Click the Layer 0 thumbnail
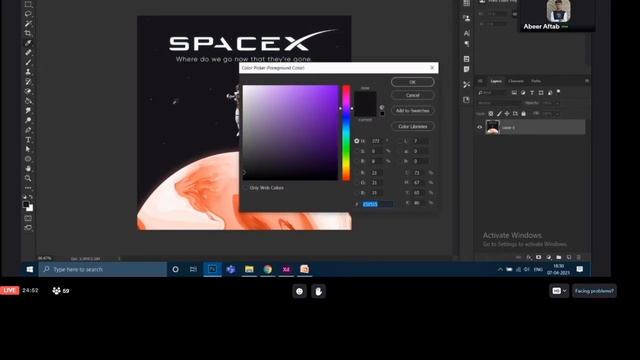This screenshot has width=640, height=360. 492,127
